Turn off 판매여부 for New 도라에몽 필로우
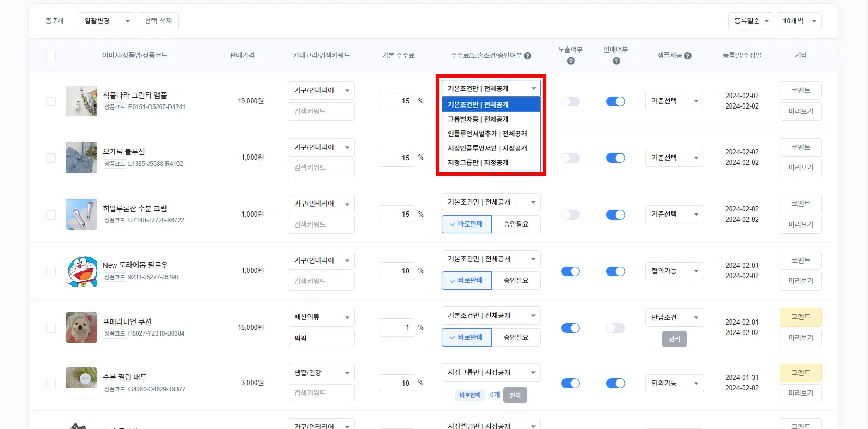The image size is (868, 429). click(x=616, y=271)
